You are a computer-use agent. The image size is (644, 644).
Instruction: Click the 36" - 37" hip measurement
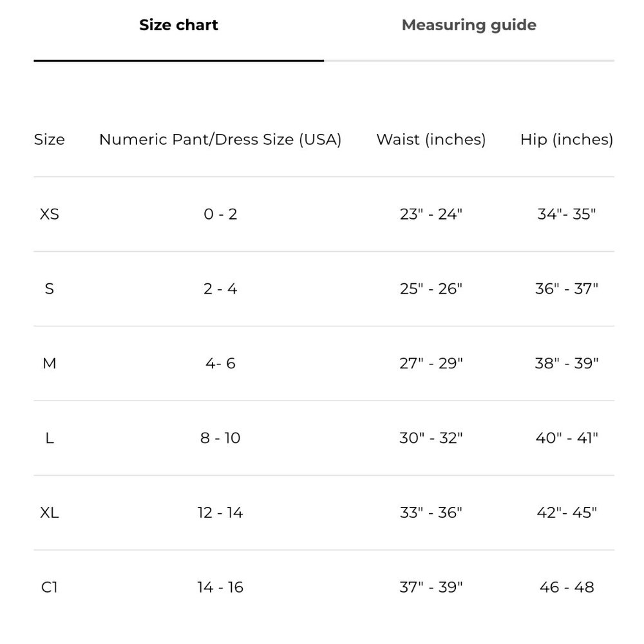coord(567,289)
